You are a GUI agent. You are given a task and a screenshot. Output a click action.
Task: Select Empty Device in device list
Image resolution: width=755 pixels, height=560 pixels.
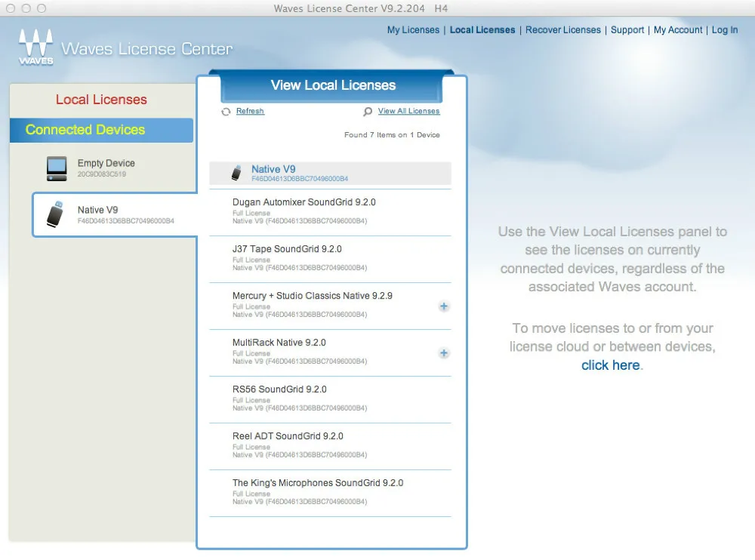(x=103, y=168)
